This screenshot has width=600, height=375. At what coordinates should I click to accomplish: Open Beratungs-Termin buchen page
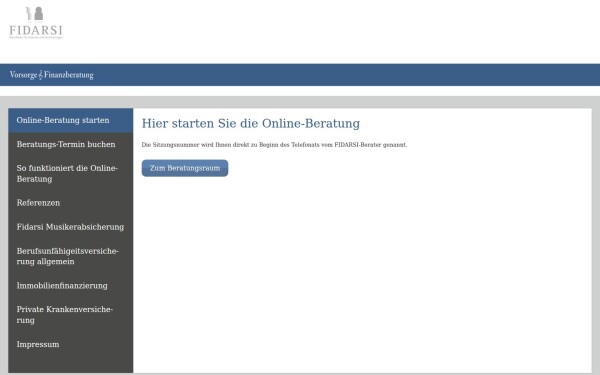(x=70, y=144)
